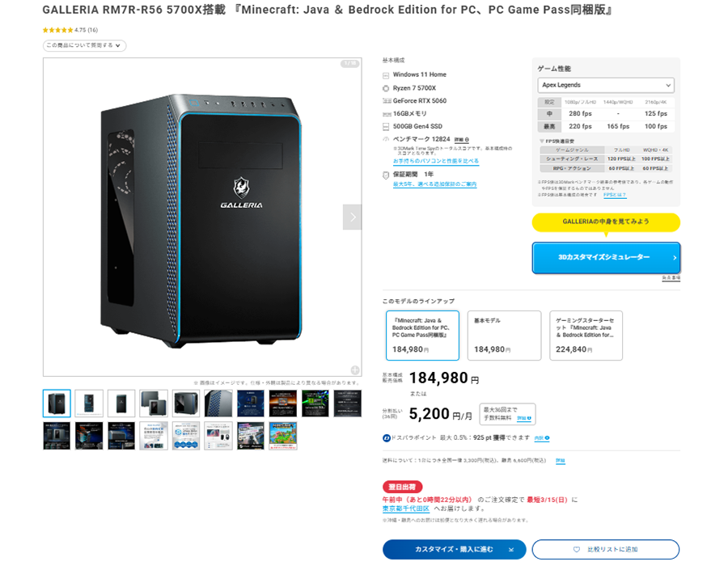Select the 16GBメモリ memory icon
Image resolution: width=728 pixels, height=566 pixels.
point(386,113)
